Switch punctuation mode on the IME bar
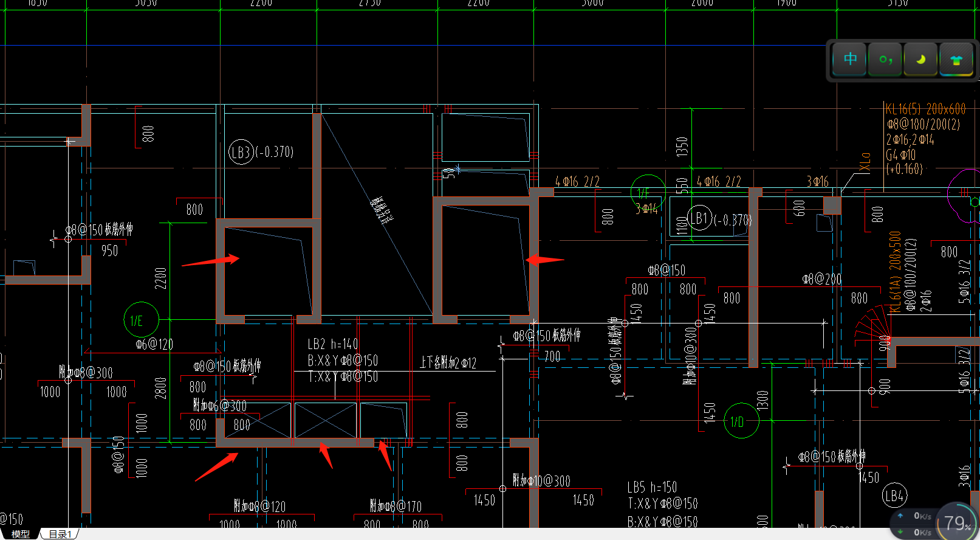 885,59
